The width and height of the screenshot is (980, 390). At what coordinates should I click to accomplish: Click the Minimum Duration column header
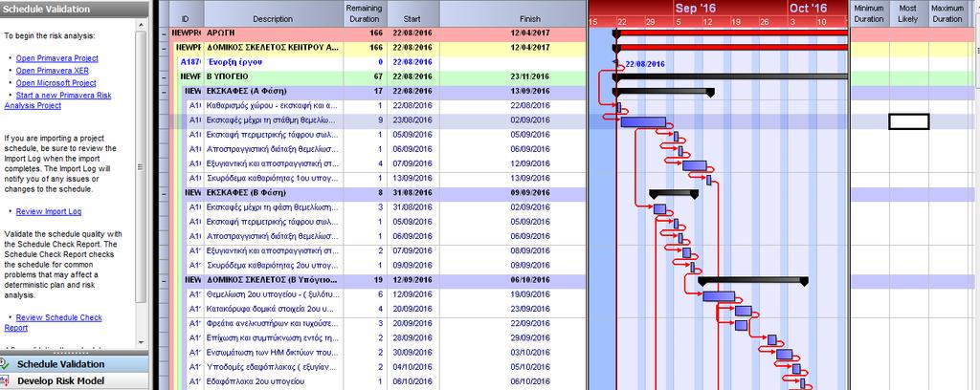point(869,13)
